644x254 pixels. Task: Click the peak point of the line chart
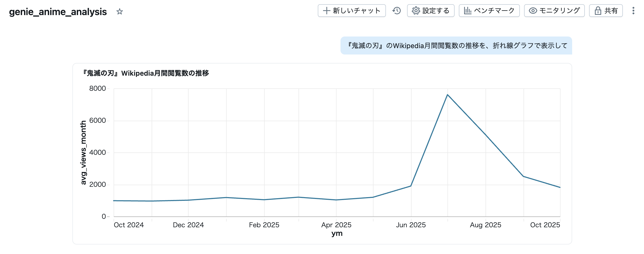(447, 95)
